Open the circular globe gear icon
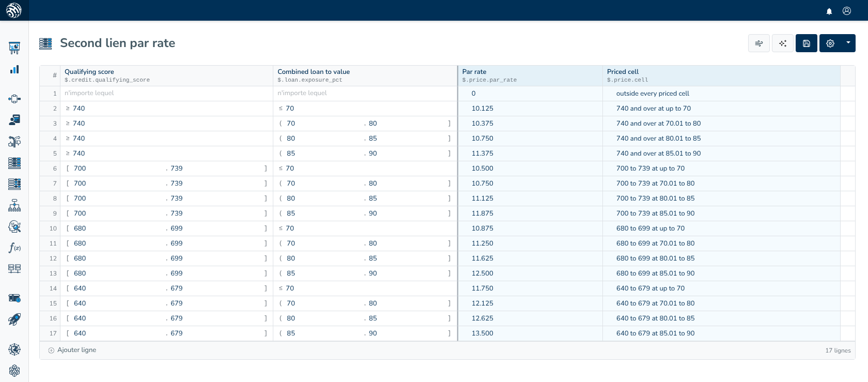 pos(14,349)
